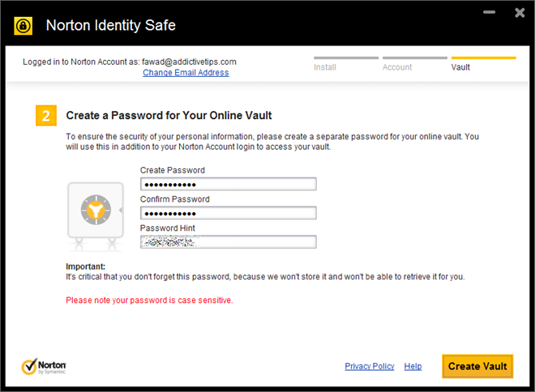The width and height of the screenshot is (535, 392).
Task: Click the Create Vault button
Action: click(x=477, y=366)
